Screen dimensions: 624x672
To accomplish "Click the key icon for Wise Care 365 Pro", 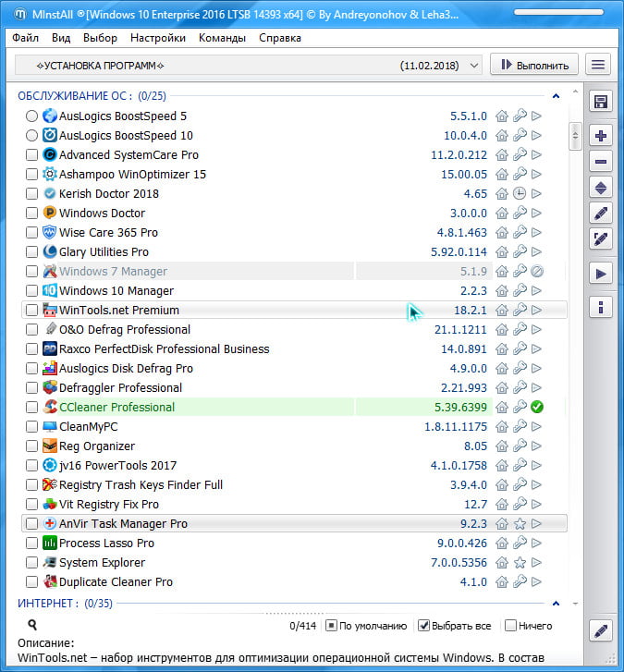I will pyautogui.click(x=520, y=233).
